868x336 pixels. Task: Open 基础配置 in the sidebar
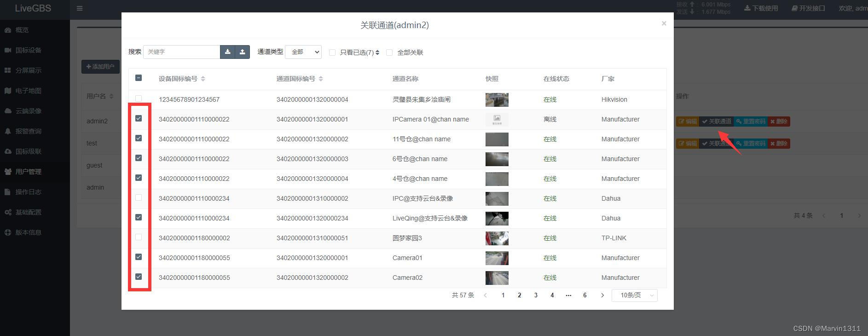pyautogui.click(x=35, y=212)
